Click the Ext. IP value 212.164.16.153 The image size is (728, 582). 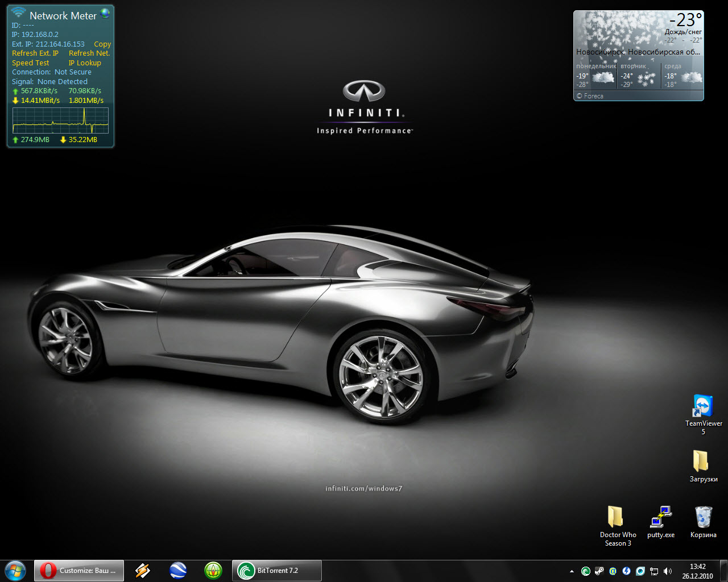[60, 44]
